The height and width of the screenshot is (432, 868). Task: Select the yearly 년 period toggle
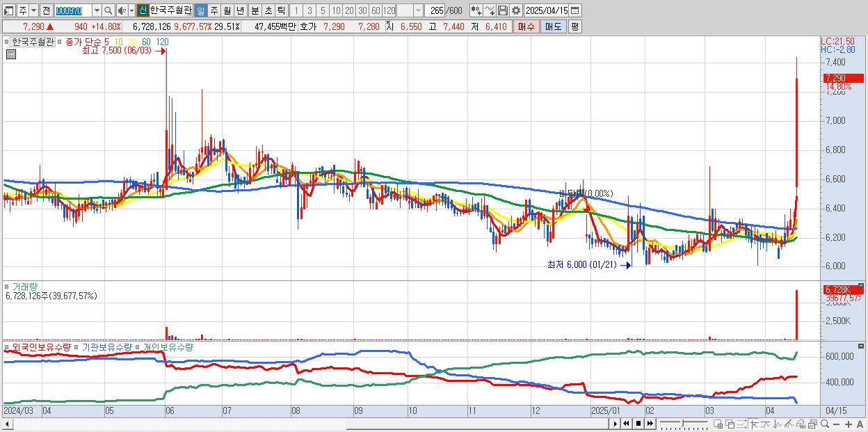240,10
